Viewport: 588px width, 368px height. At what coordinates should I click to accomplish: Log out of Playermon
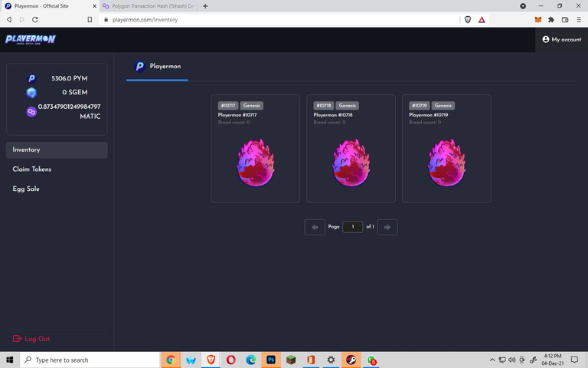[31, 339]
